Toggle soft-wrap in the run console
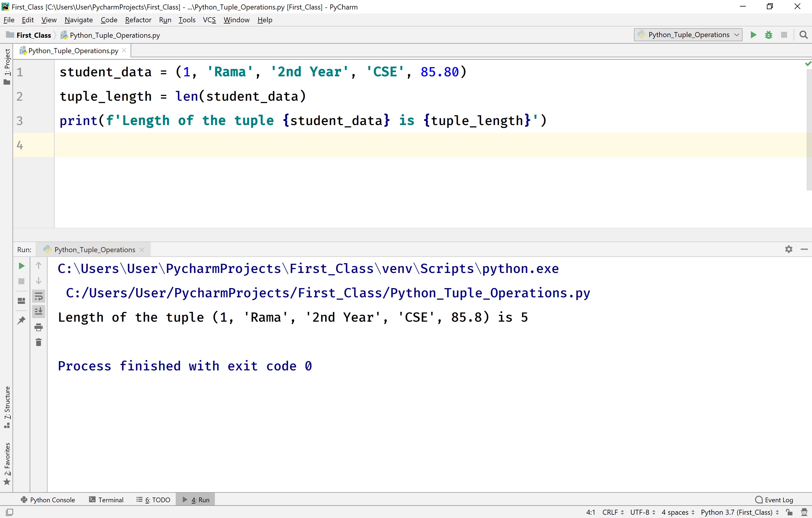Viewport: 812px width, 518px height. click(x=39, y=296)
